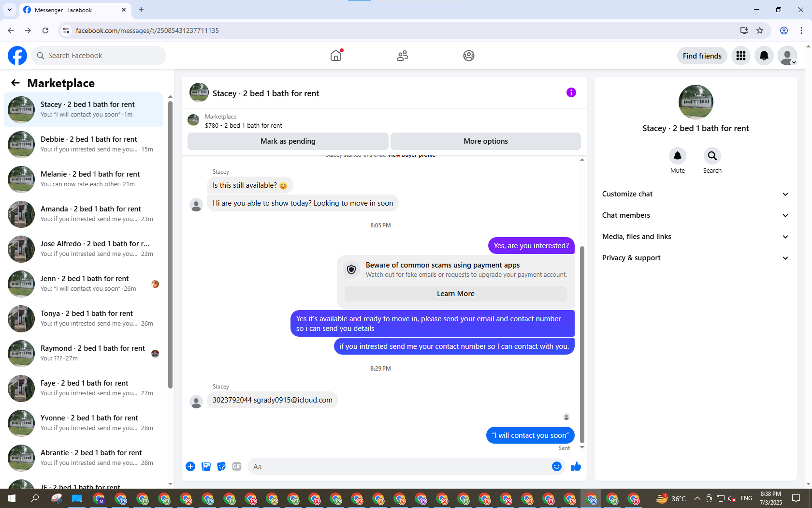This screenshot has width=812, height=508.
Task: Search in conversation icon
Action: (x=712, y=156)
